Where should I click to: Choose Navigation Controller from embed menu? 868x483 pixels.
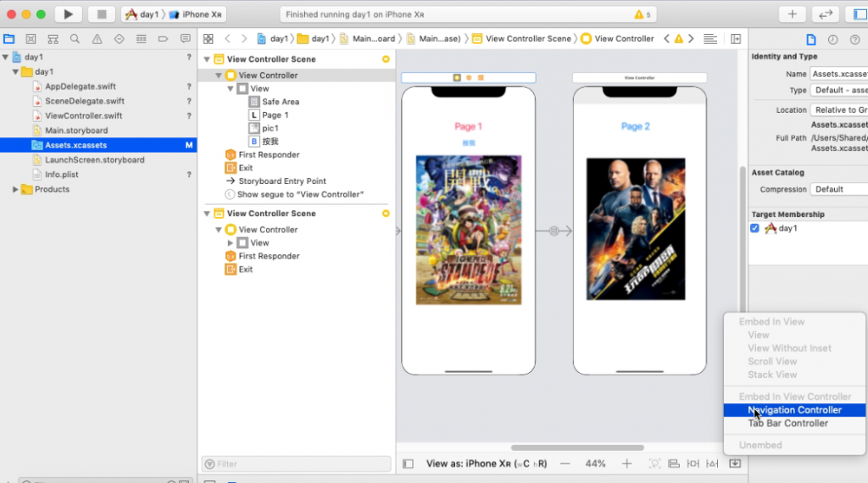(x=794, y=410)
